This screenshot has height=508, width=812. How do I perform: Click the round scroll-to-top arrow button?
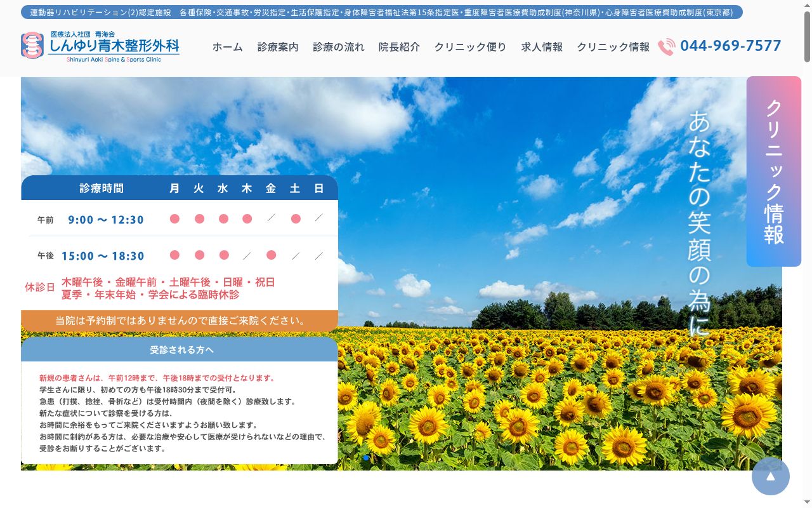[x=770, y=476]
